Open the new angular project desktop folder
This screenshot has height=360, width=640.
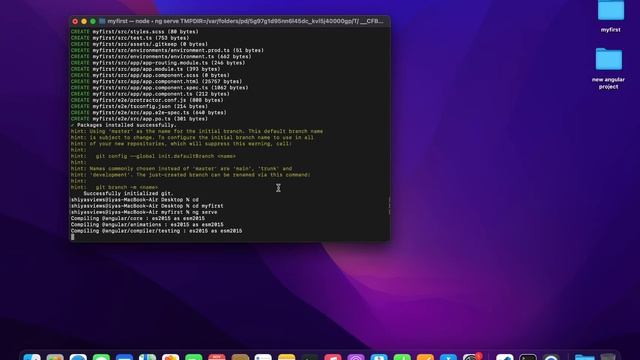point(609,59)
